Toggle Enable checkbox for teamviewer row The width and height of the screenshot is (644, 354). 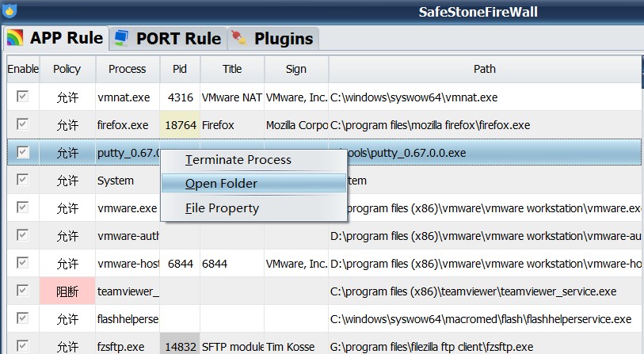[x=23, y=291]
